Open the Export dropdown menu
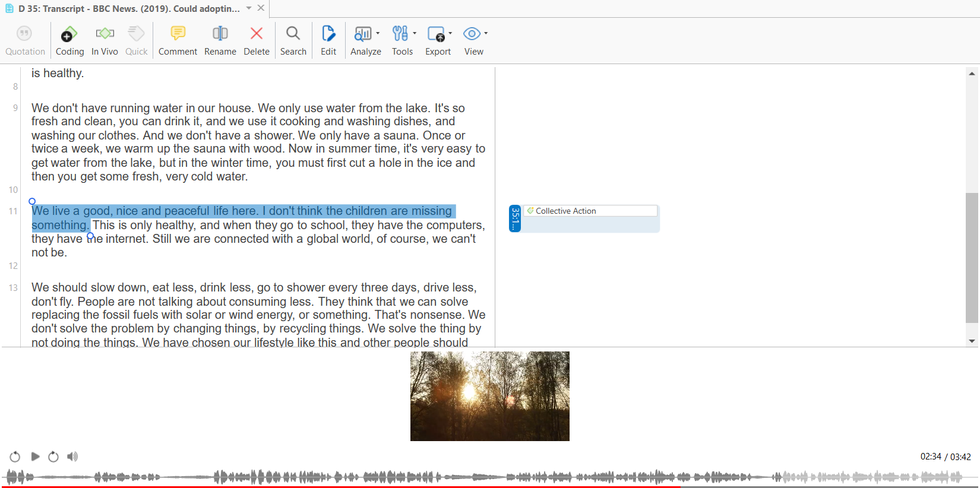Image resolution: width=980 pixels, height=488 pixels. coord(450,33)
